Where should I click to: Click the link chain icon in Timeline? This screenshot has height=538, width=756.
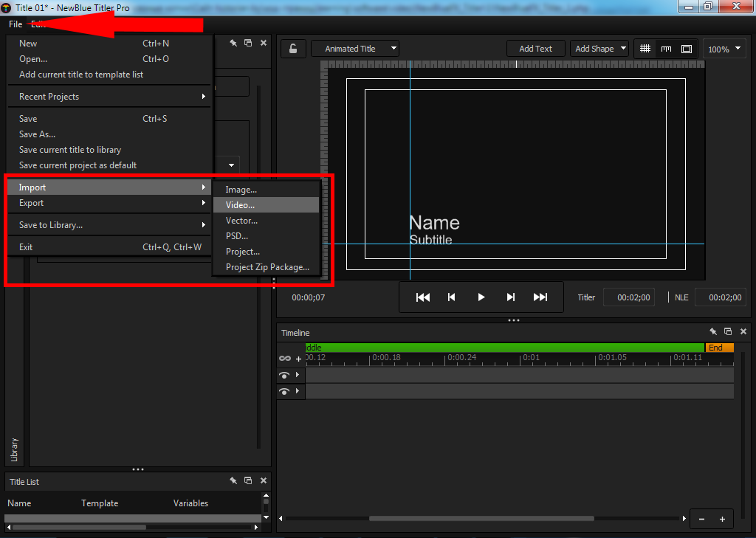pyautogui.click(x=284, y=359)
